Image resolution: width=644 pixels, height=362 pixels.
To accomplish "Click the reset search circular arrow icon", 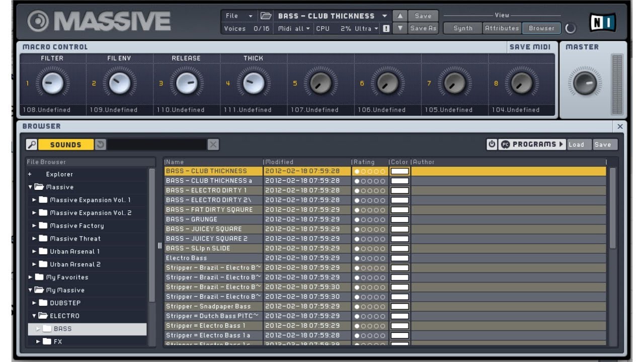I will 100,145.
